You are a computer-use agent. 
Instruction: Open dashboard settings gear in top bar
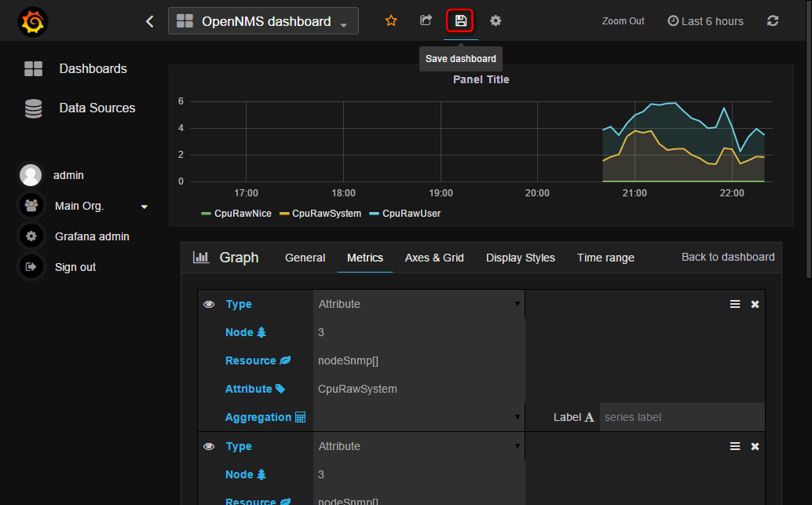[496, 20]
